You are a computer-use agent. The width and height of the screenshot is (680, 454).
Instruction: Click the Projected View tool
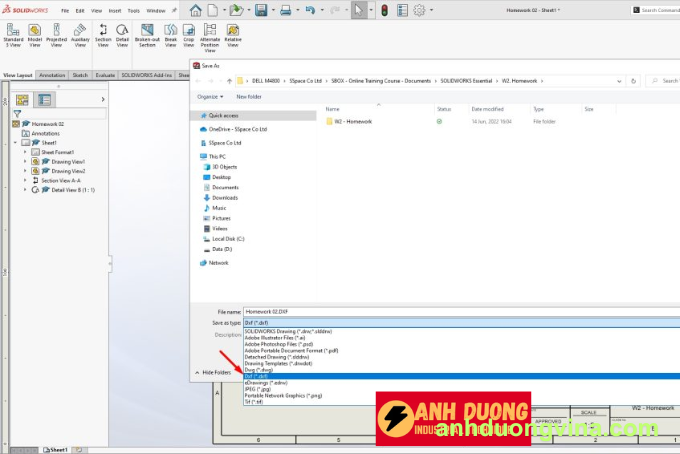coord(57,36)
